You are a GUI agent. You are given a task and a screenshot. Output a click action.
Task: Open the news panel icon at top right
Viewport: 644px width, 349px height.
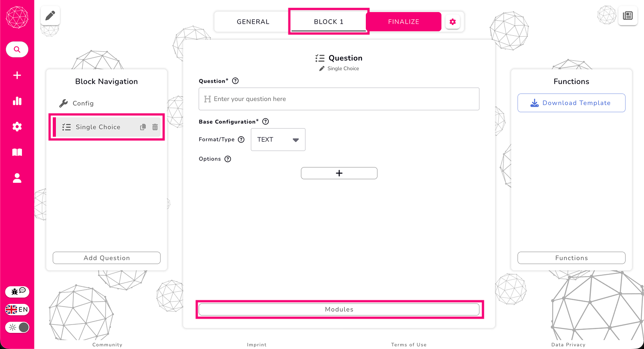click(x=628, y=16)
